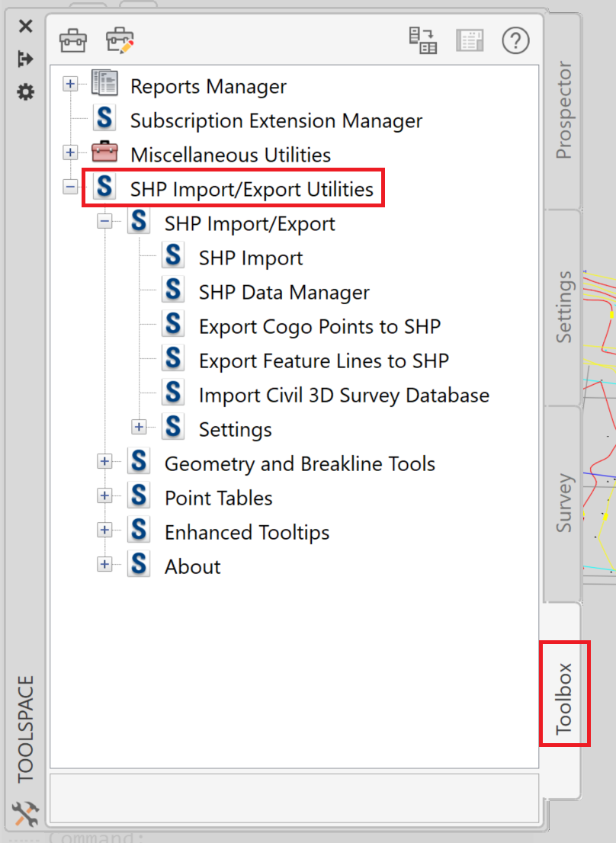Expand Geometry and Breakline Tools

[104, 461]
